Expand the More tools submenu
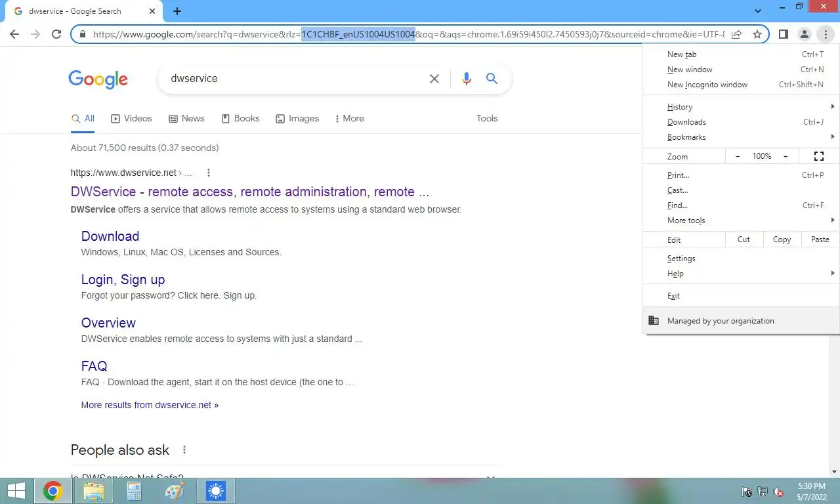Image resolution: width=840 pixels, height=504 pixels. coord(742,220)
